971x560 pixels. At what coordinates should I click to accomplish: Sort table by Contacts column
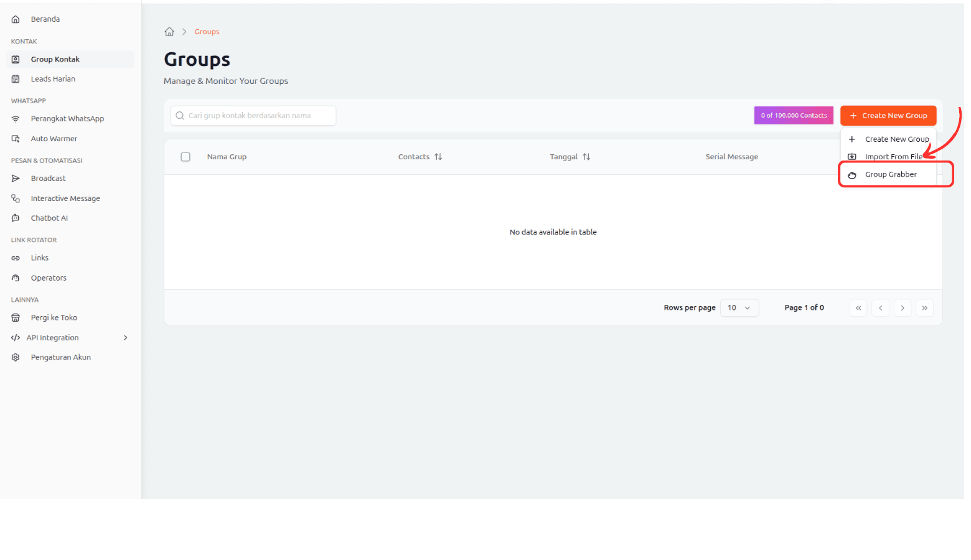(438, 157)
